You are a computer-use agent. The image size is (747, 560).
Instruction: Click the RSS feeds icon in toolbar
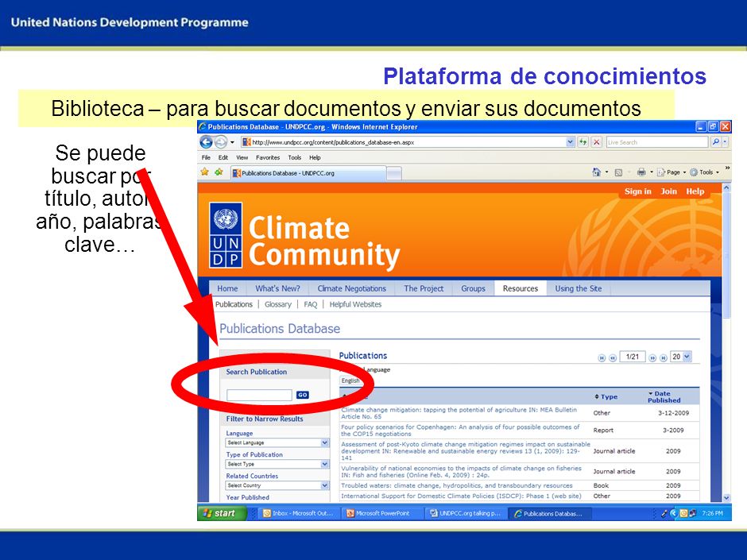(618, 172)
